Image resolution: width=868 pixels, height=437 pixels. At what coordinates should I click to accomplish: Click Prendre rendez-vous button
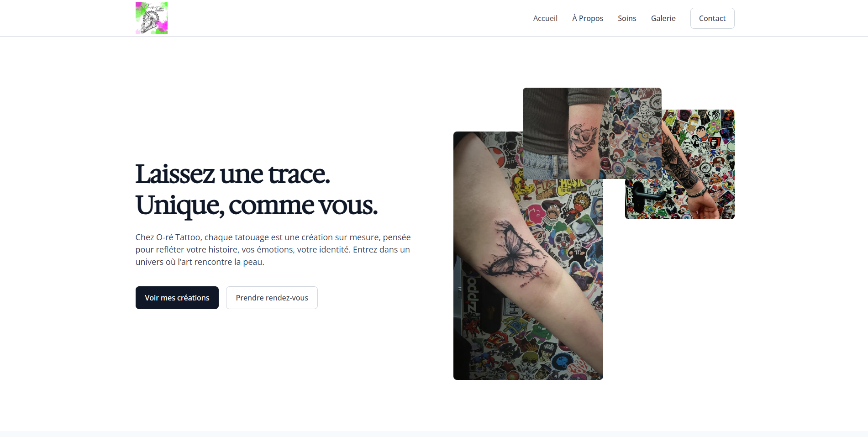point(272,298)
